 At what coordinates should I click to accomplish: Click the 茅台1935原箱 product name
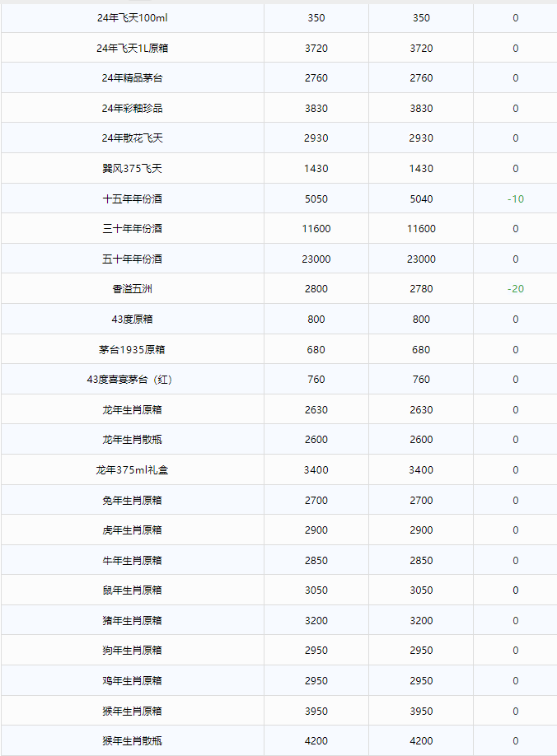(x=132, y=349)
